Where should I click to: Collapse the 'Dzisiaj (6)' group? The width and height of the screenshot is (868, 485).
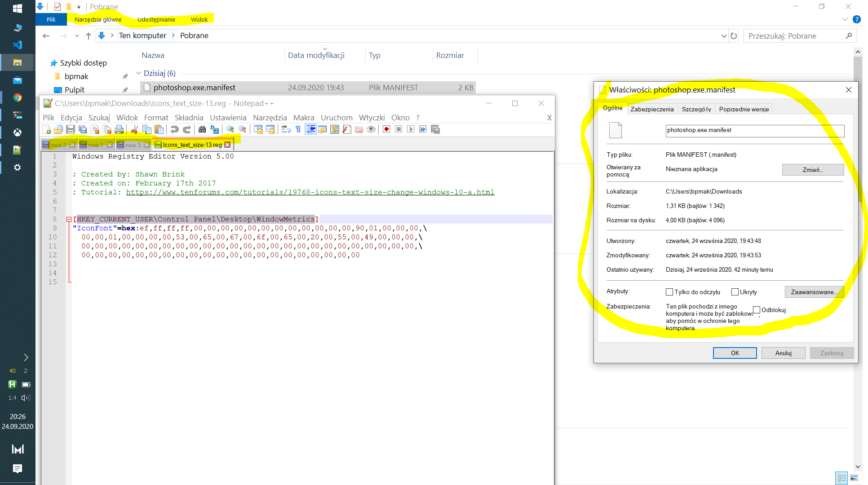(x=139, y=73)
